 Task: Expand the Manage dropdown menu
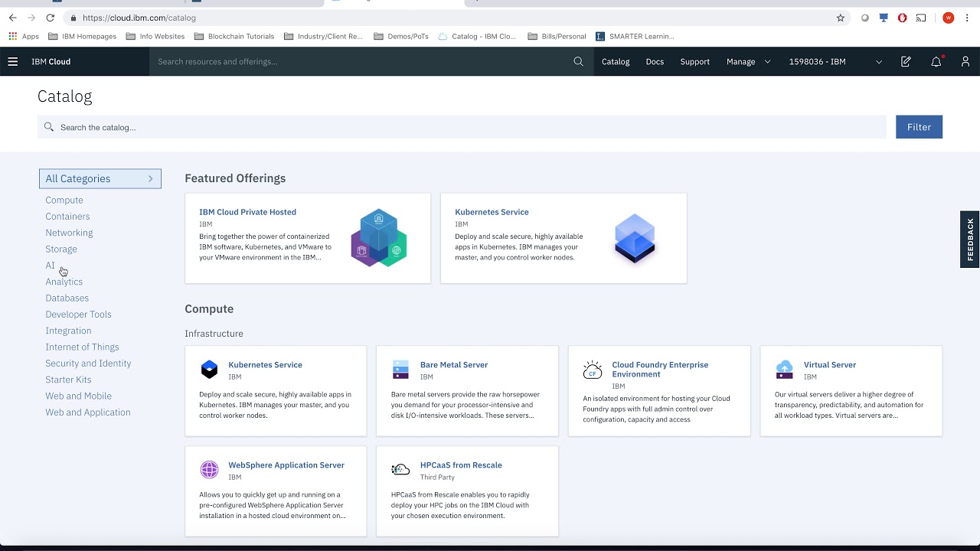748,61
